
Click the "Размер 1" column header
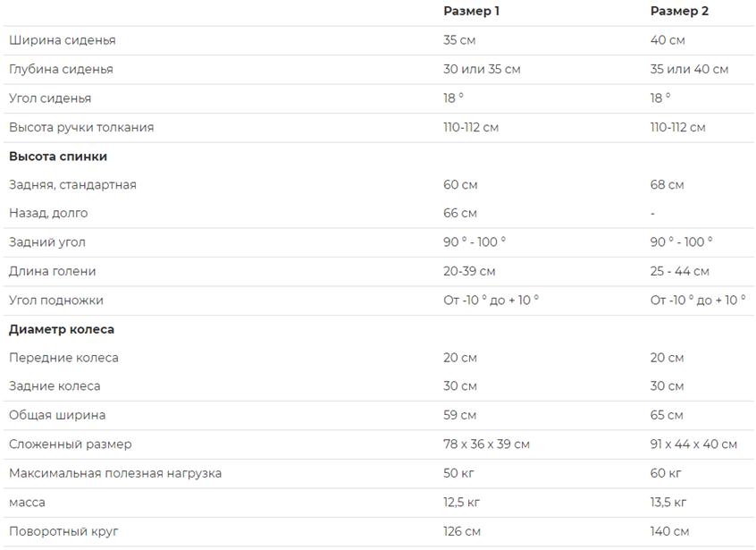coord(471,12)
